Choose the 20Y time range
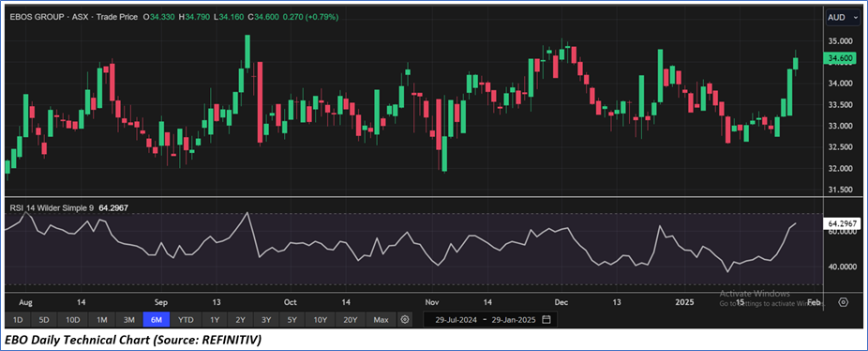Image resolution: width=868 pixels, height=351 pixels. 351,320
